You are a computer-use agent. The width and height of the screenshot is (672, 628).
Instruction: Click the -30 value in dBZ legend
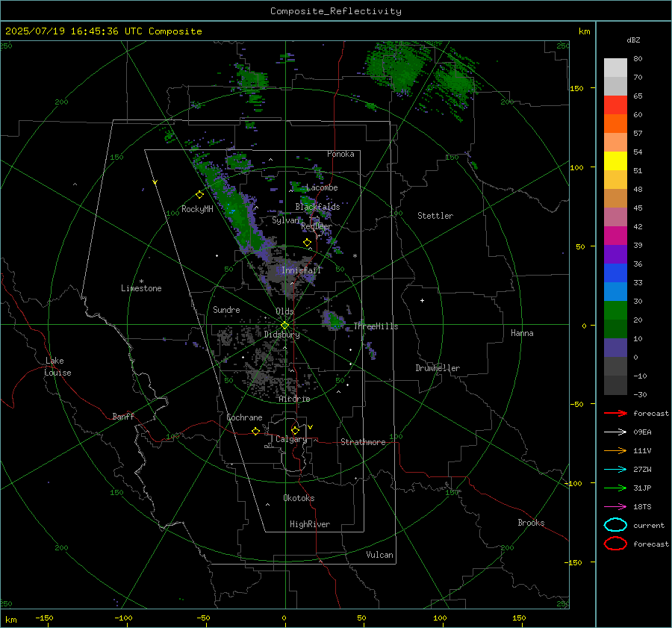(x=640, y=394)
